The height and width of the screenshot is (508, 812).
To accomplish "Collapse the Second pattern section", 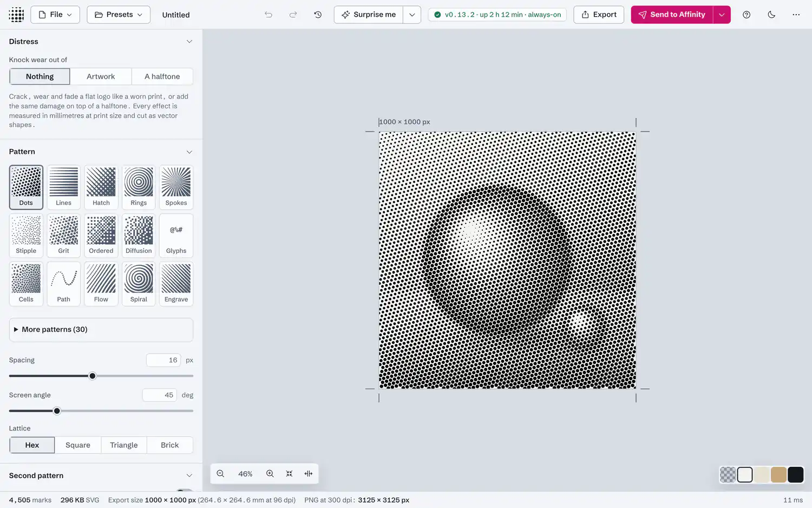I will (x=189, y=476).
